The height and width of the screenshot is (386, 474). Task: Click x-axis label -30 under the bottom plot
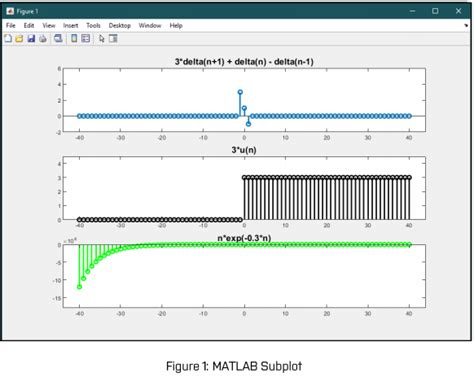point(120,313)
